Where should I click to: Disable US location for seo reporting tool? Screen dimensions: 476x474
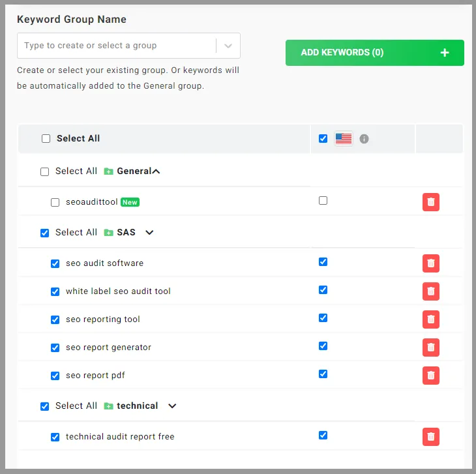pos(323,318)
